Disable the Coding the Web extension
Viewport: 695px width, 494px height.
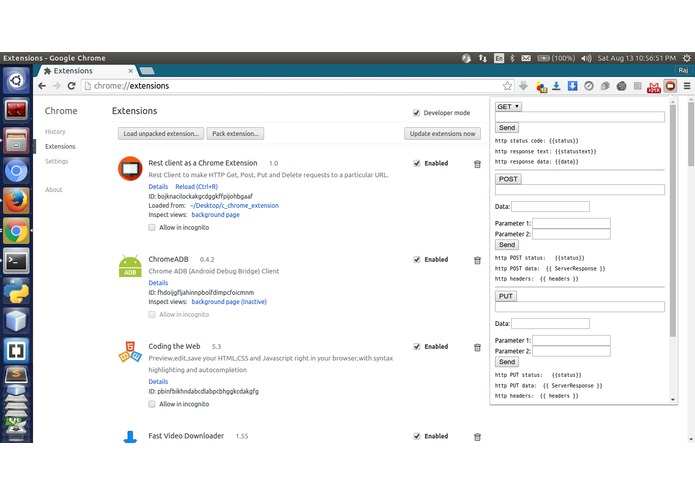(417, 346)
